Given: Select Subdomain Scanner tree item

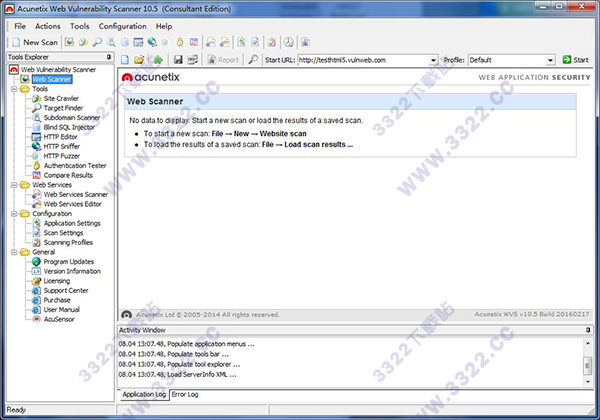Looking at the screenshot, I should 72,117.
